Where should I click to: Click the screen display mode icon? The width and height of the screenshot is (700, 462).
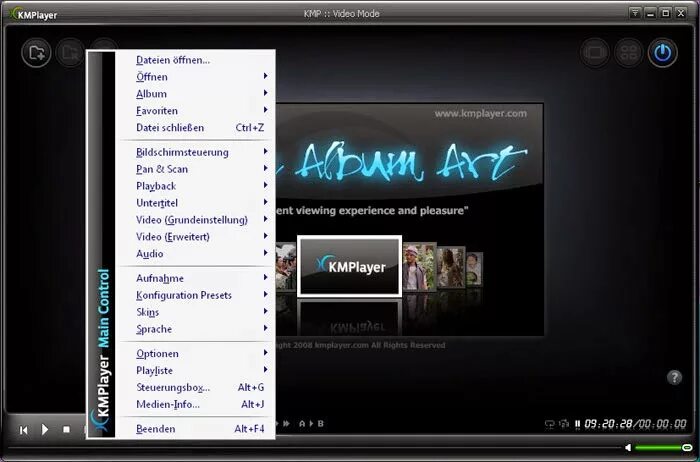click(595, 53)
